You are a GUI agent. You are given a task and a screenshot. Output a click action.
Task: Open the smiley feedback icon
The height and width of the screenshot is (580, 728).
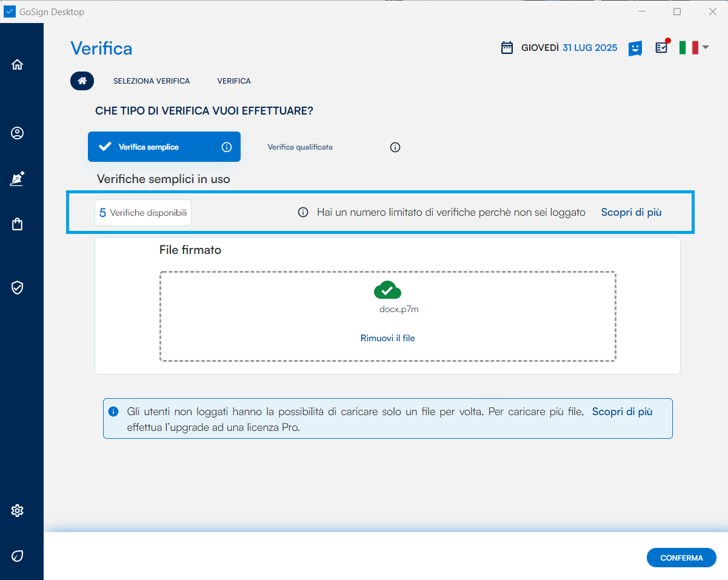tap(635, 48)
